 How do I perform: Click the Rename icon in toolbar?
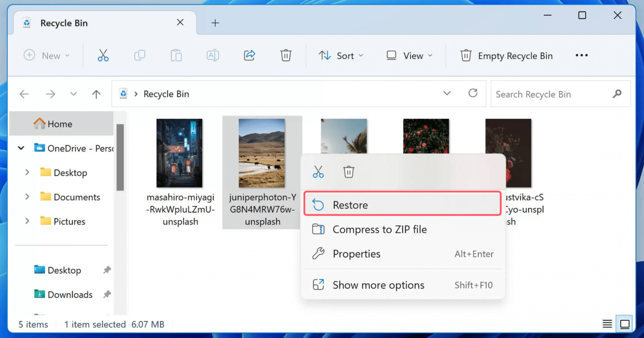pyautogui.click(x=213, y=55)
